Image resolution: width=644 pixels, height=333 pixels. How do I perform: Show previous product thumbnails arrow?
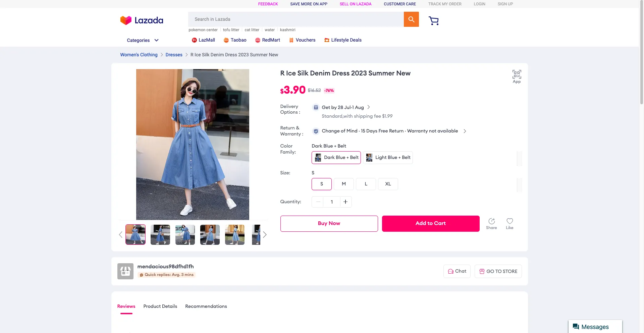[x=121, y=235]
